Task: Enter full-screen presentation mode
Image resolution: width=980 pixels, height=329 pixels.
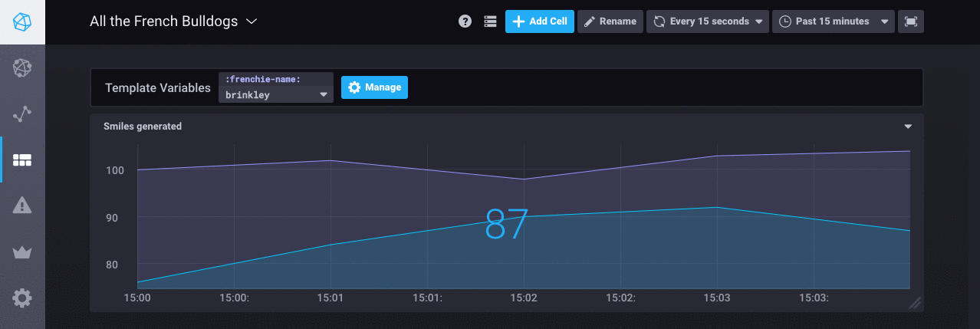Action: tap(910, 21)
